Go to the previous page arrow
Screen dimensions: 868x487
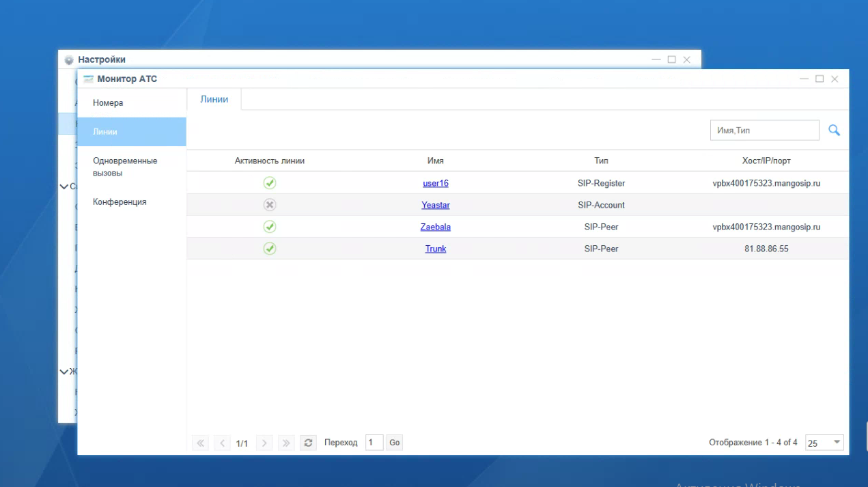click(x=221, y=443)
